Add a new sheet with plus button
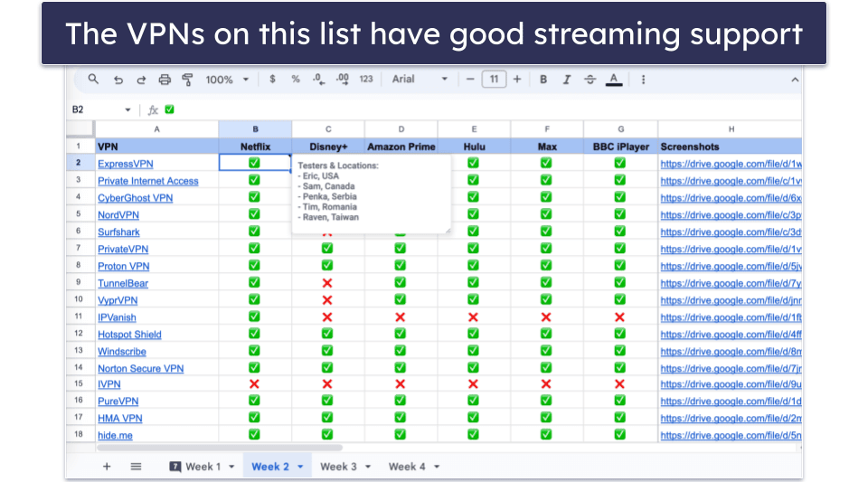868x482 pixels. click(107, 467)
